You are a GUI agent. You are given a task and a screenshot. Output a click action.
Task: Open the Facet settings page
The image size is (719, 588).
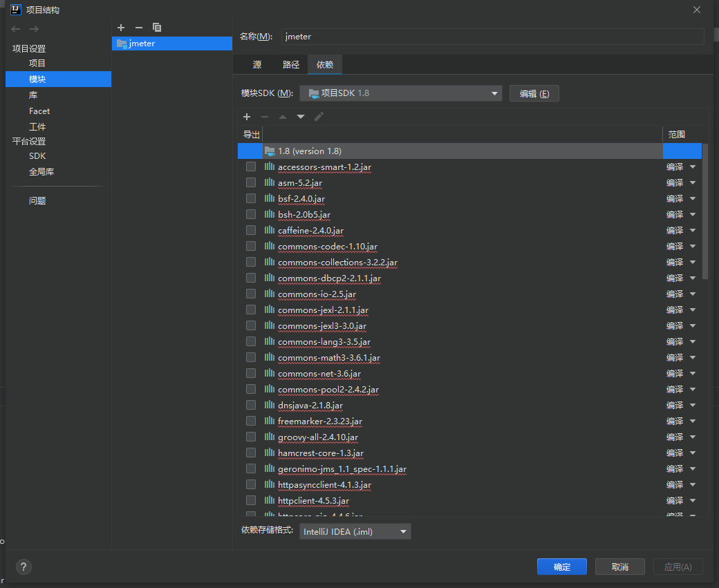(39, 111)
